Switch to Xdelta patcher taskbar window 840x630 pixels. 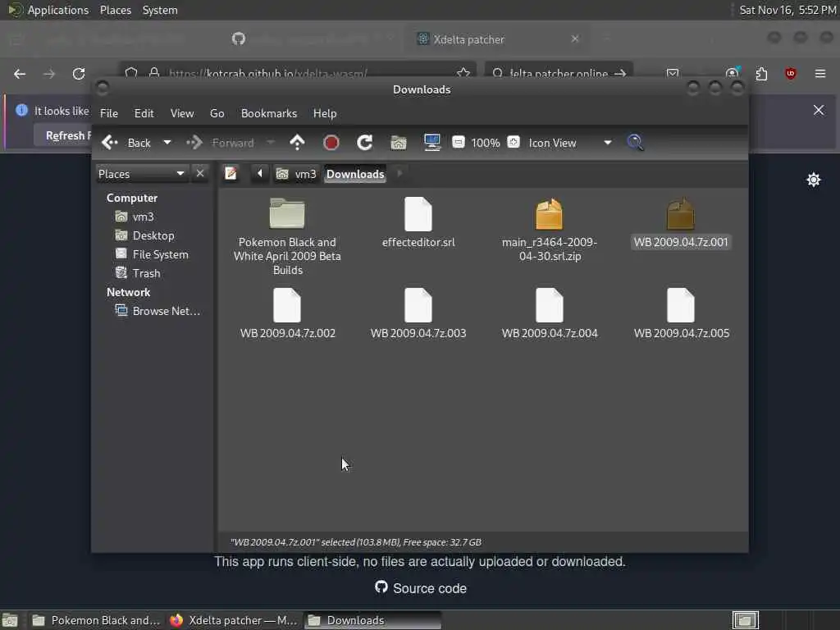coord(234,620)
